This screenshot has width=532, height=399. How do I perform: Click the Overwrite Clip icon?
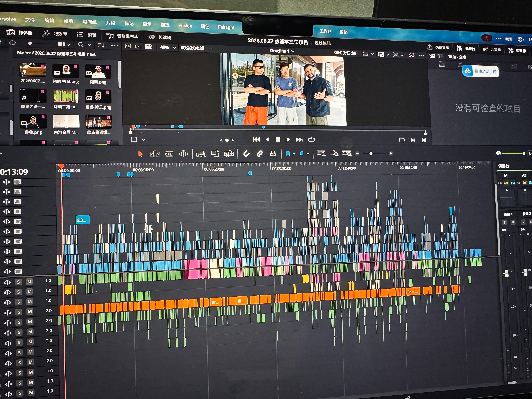point(215,153)
